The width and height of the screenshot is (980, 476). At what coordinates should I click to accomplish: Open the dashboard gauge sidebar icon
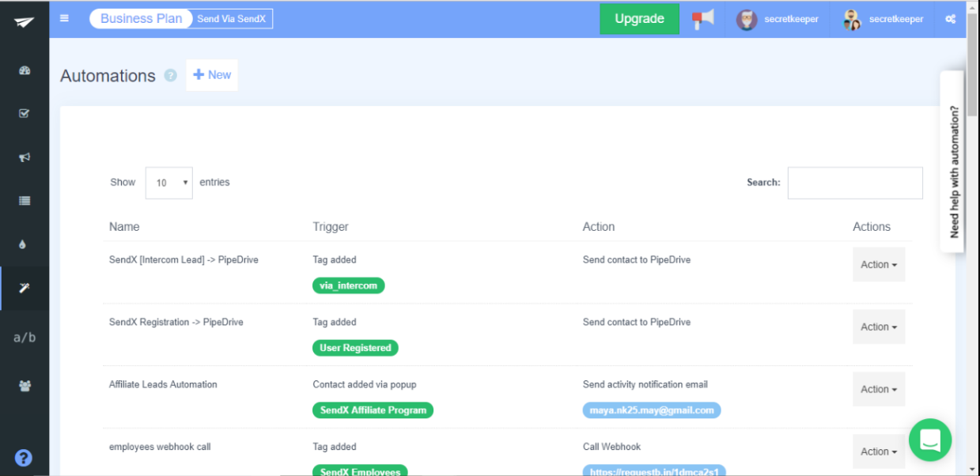click(24, 70)
